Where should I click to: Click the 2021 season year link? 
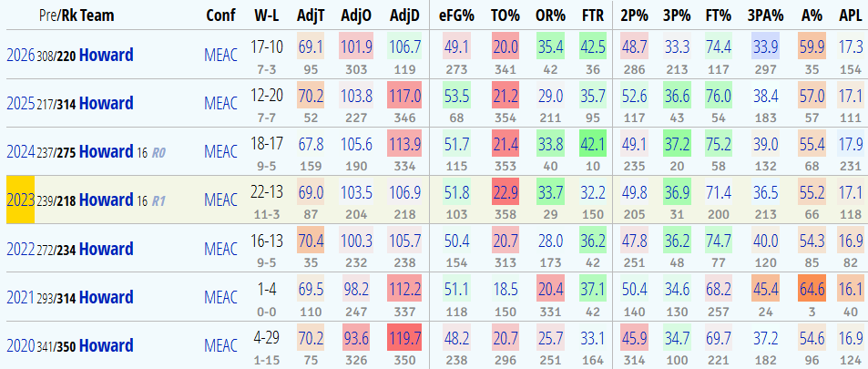pyautogui.click(x=17, y=297)
